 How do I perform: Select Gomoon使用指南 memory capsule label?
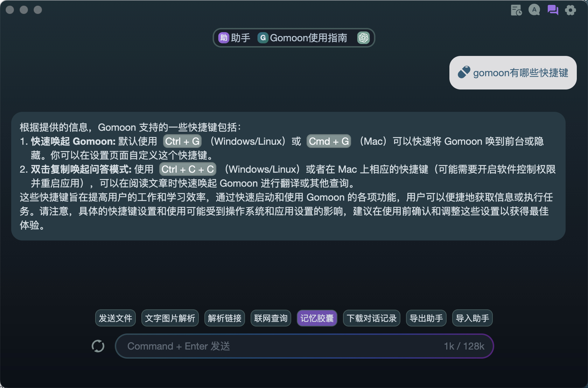pyautogui.click(x=308, y=38)
